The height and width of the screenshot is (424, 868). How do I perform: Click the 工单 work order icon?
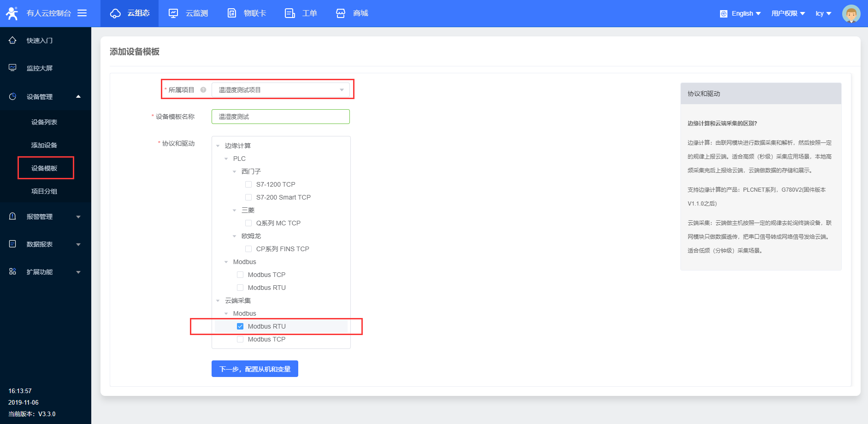tap(290, 13)
